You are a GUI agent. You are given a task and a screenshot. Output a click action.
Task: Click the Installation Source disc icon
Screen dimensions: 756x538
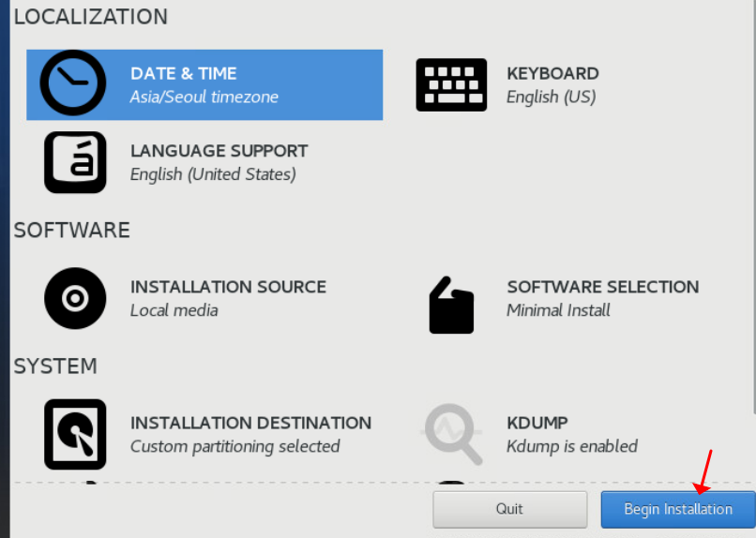click(75, 298)
